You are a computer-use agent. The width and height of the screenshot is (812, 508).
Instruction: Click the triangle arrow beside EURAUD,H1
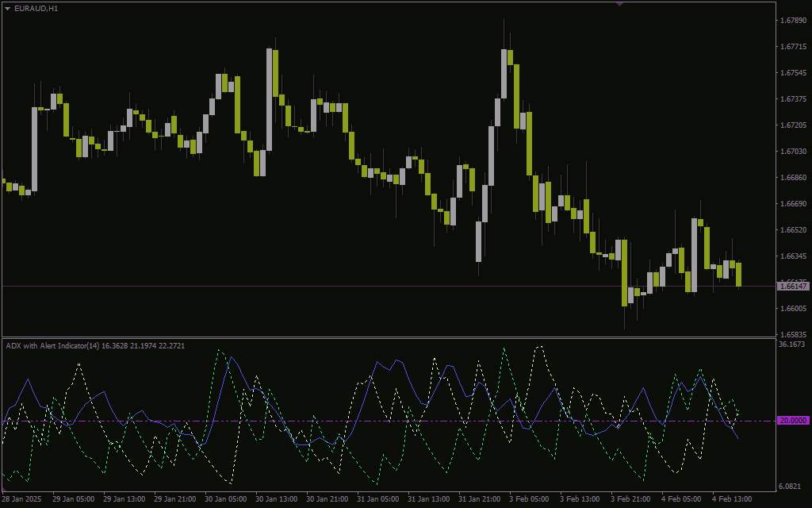(x=8, y=8)
